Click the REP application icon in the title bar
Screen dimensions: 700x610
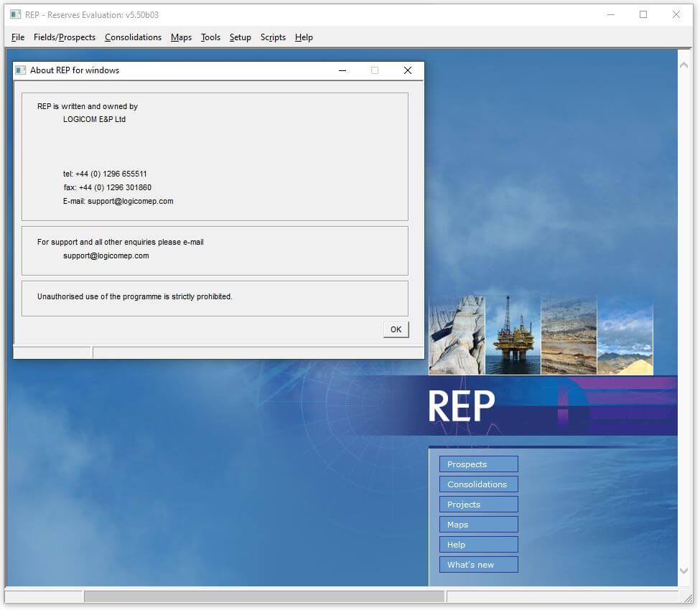click(16, 14)
